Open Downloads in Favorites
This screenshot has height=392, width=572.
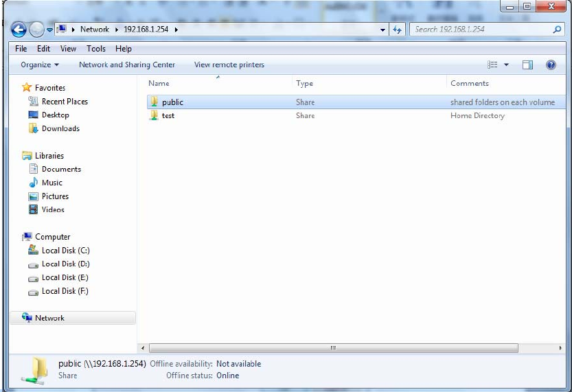point(60,128)
